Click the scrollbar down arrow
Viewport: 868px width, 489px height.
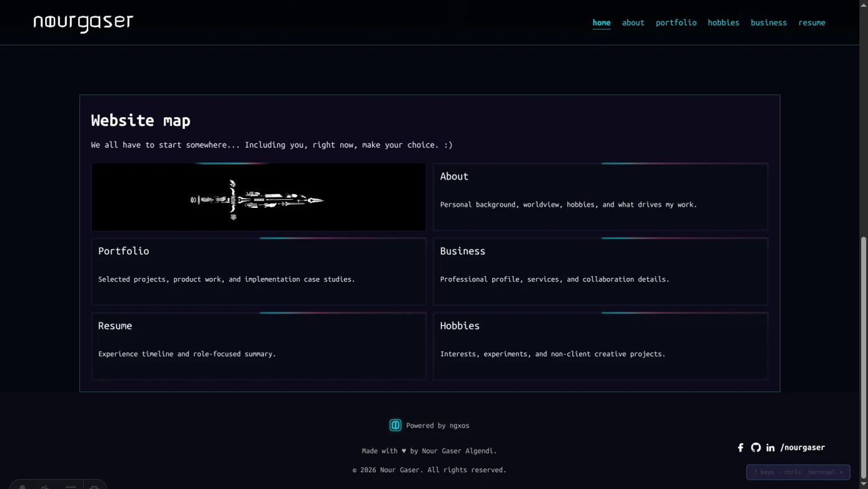pos(864,484)
